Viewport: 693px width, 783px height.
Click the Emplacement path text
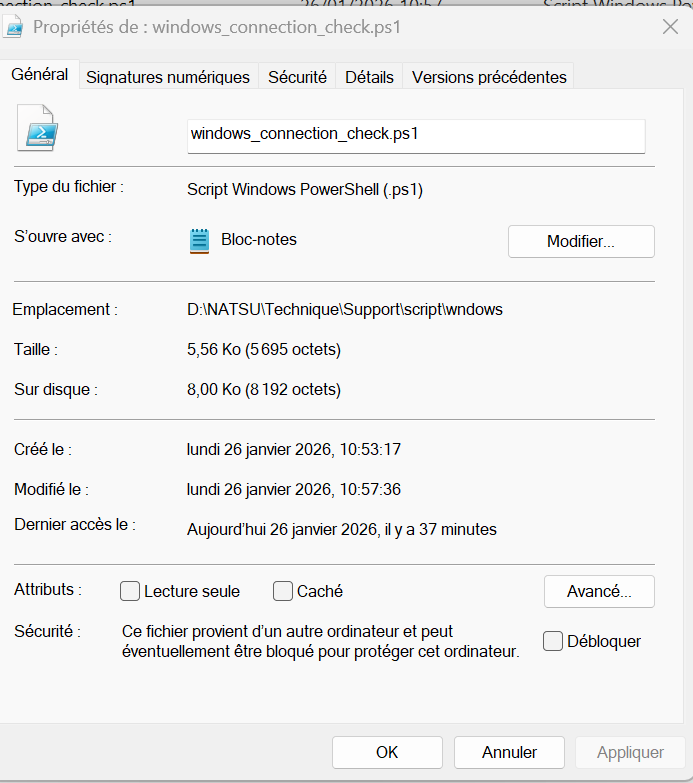pos(344,310)
